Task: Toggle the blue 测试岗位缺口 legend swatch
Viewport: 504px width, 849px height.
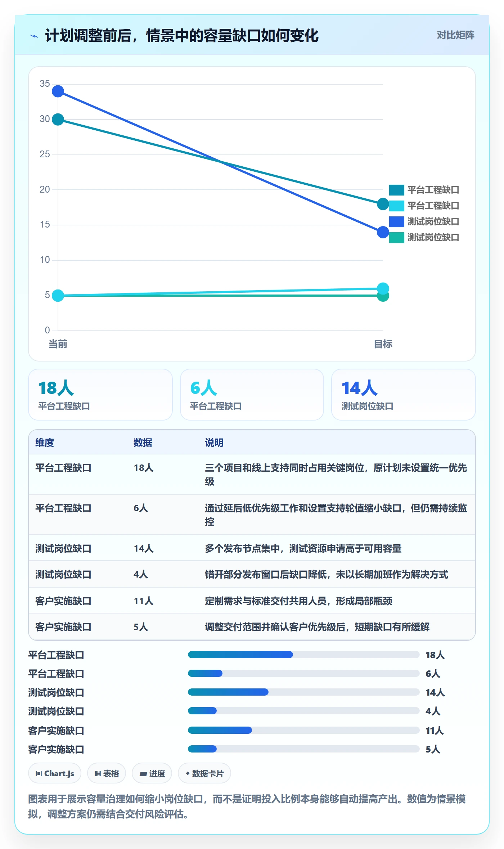Action: [x=396, y=221]
